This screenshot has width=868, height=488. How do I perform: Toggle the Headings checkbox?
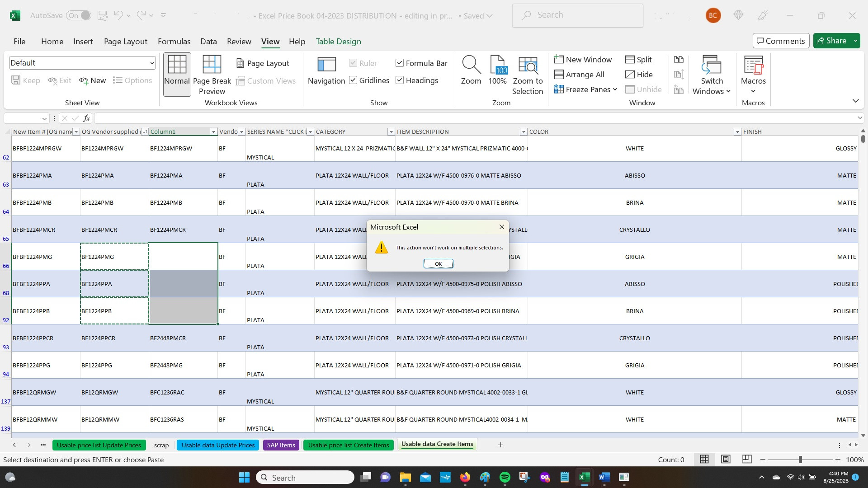400,80
